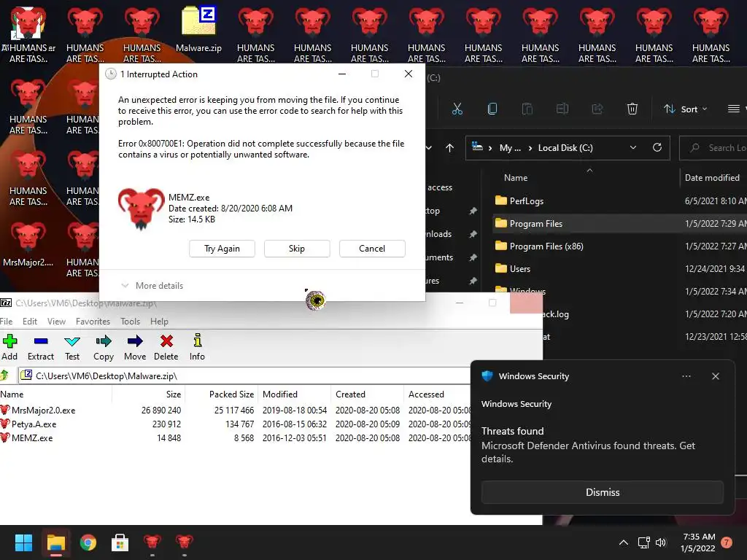The image size is (747, 560).
Task: Open Windows Security notification options menu
Action: [x=686, y=376]
